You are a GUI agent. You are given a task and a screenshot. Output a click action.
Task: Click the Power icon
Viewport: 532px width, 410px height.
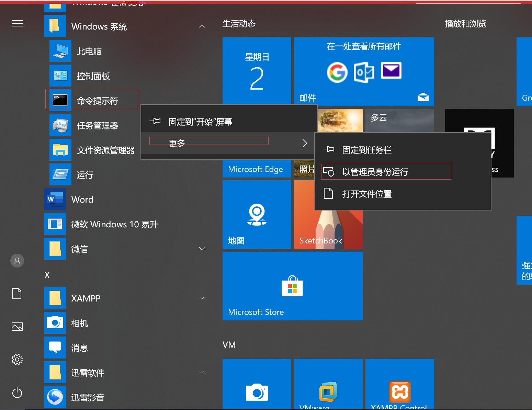pyautogui.click(x=17, y=392)
